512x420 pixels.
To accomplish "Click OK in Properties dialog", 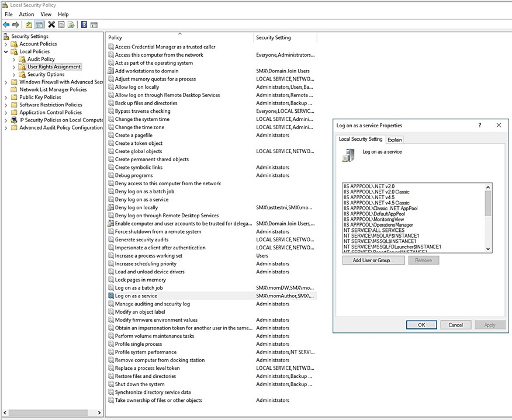I will pyautogui.click(x=421, y=325).
